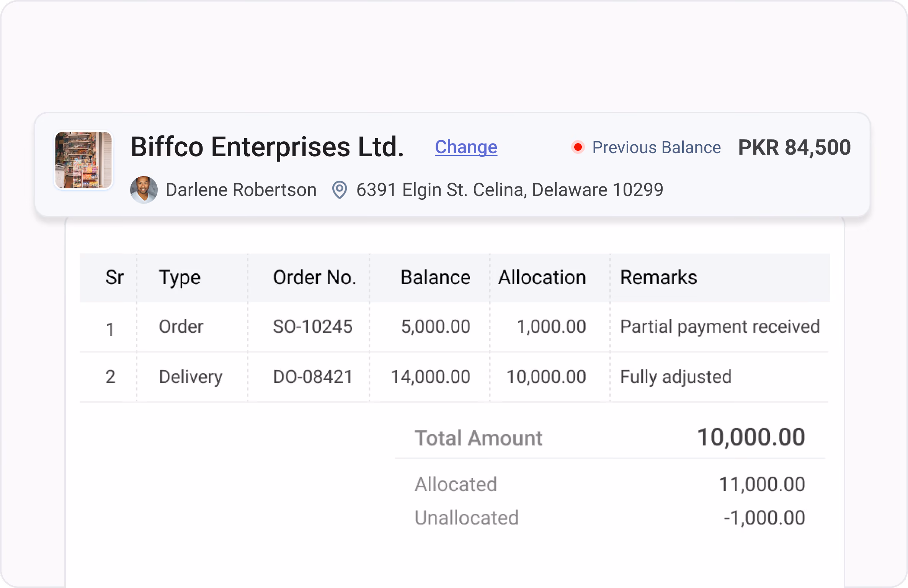Click the Unallocated value -1,000.00
Viewport: 908px width, 588px height.
tap(764, 518)
